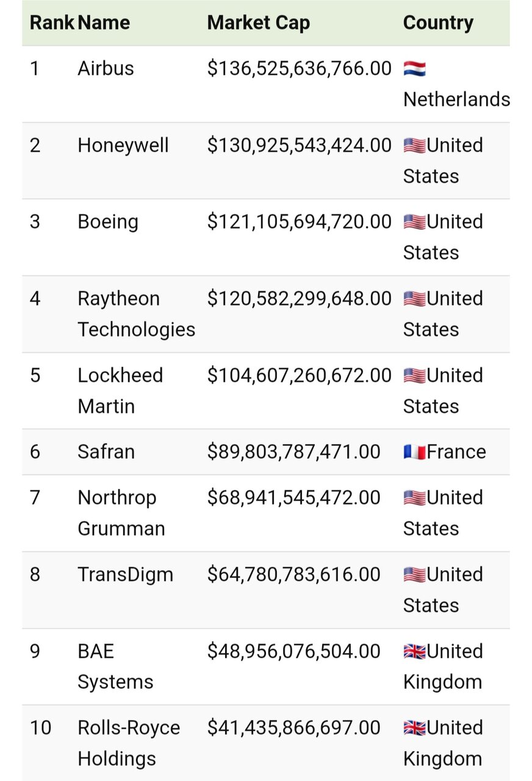Click the US flag in the Honeywell row
The image size is (532, 781).
coord(414,145)
